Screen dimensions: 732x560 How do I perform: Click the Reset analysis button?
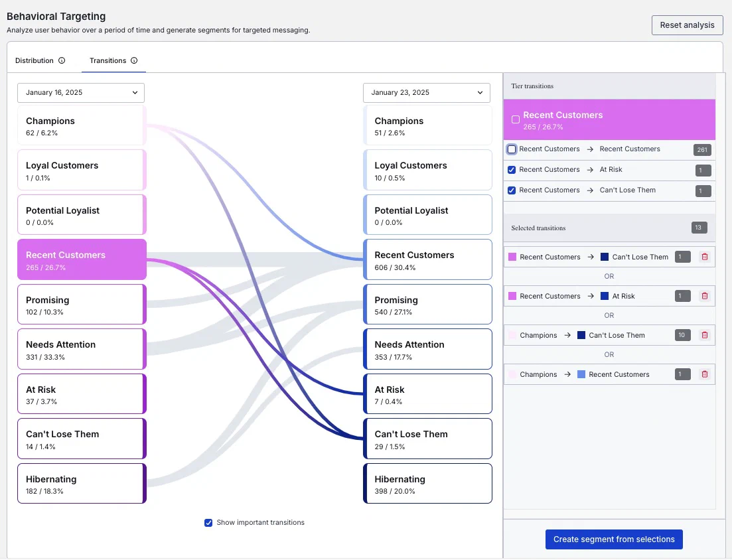pos(687,25)
